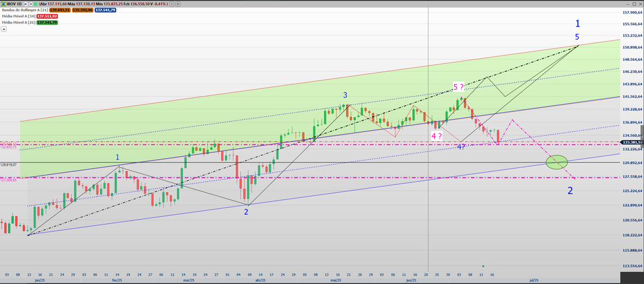
Task: Click the green oval target marker
Action: coord(557,162)
